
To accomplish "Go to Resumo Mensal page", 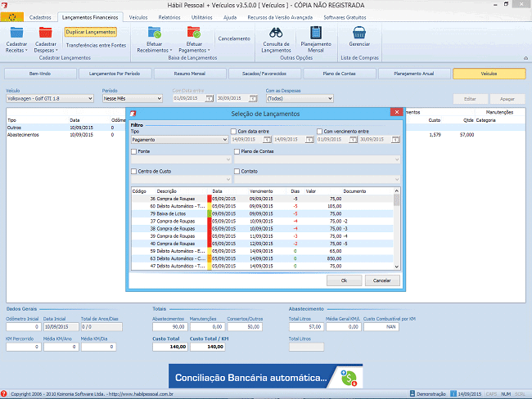I will (190, 74).
